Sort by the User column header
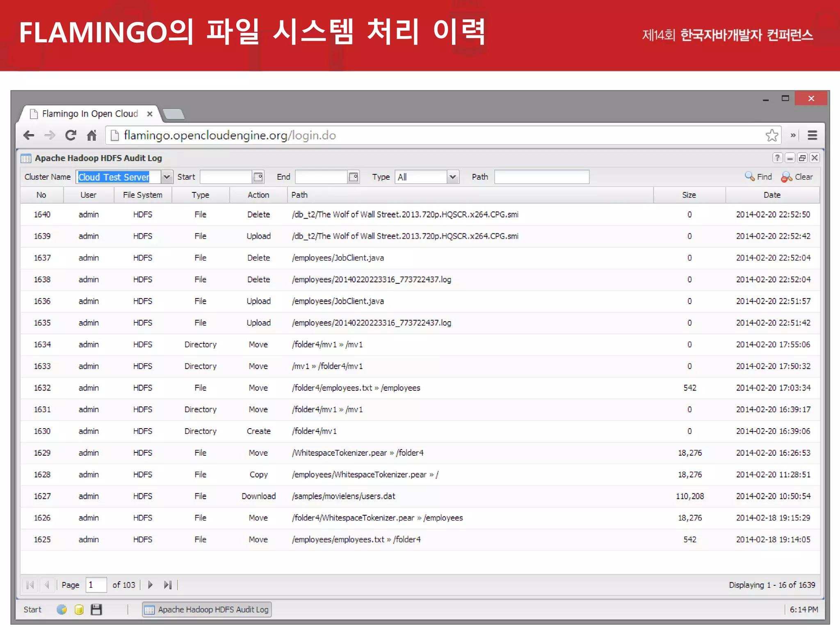Viewport: 840px width, 630px height. coord(89,195)
